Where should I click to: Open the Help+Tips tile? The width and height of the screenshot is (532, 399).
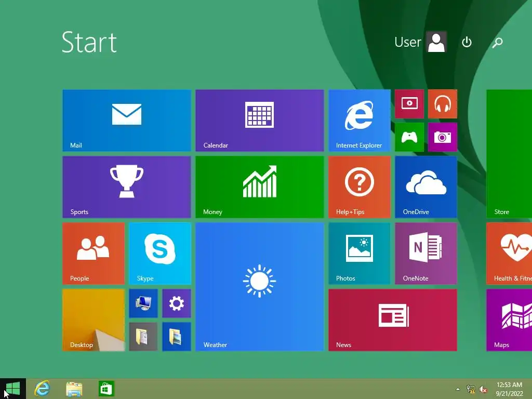tap(360, 187)
